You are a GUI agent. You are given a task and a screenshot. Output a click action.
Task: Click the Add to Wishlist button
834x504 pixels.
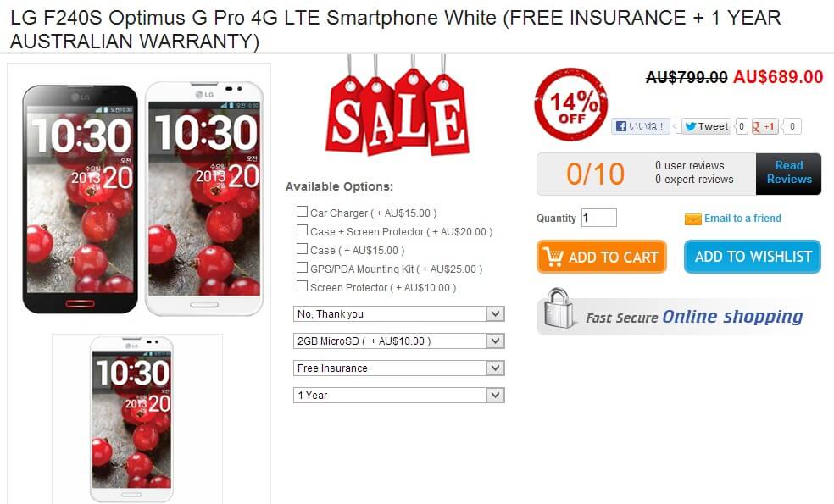coord(753,257)
